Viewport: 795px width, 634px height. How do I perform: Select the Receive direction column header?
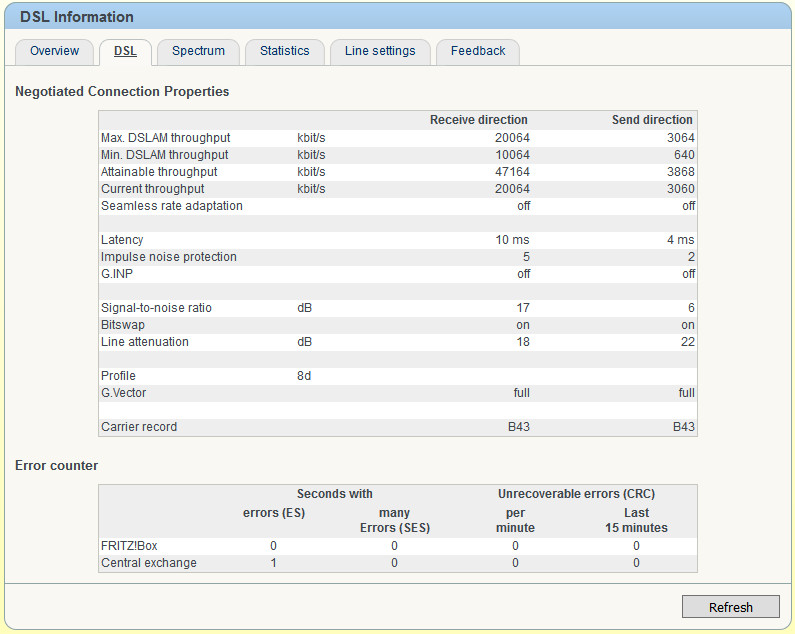[x=478, y=120]
